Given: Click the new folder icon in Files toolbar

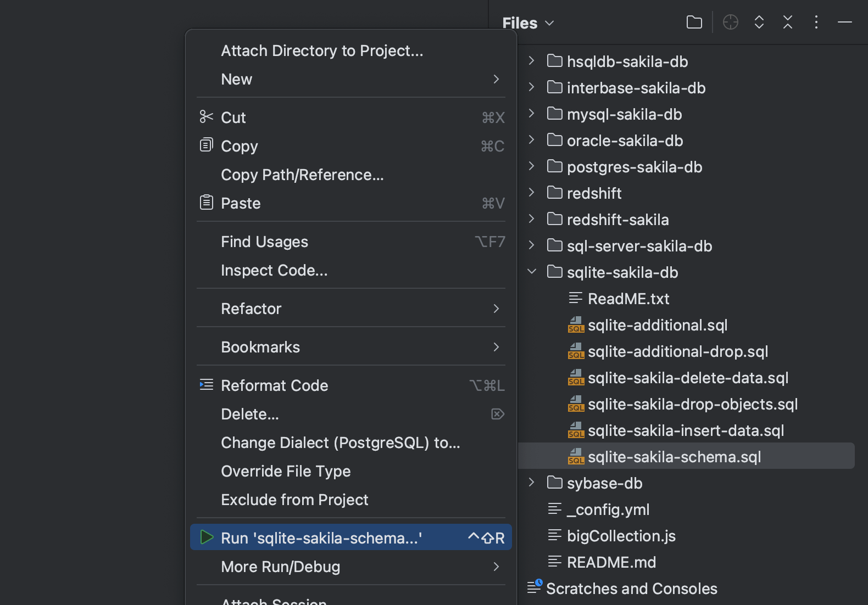Looking at the screenshot, I should [x=694, y=23].
